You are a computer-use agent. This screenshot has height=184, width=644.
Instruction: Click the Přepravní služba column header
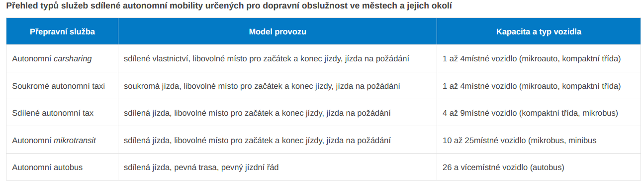coord(62,31)
